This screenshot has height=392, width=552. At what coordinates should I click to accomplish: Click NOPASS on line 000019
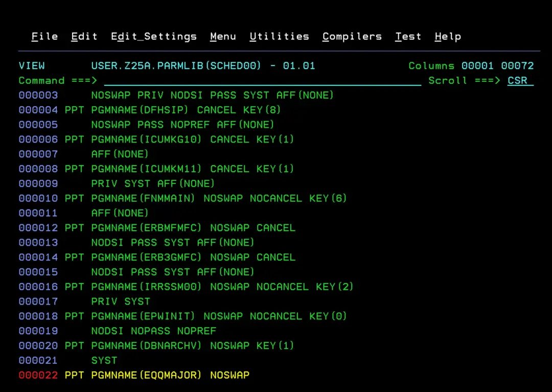(151, 332)
